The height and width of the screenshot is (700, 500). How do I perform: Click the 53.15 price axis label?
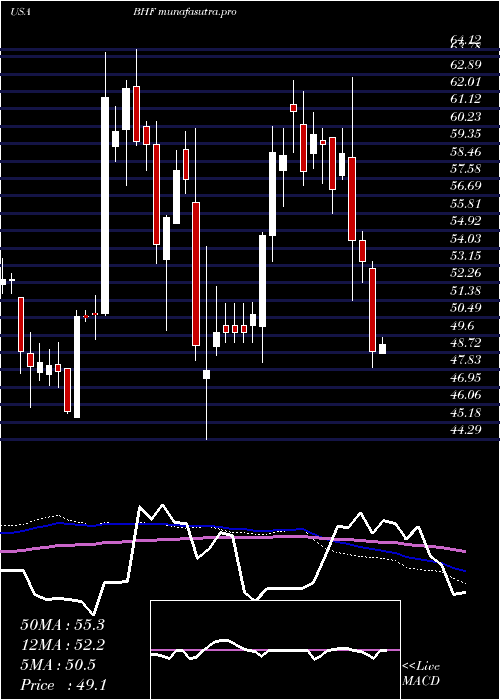[x=466, y=256]
